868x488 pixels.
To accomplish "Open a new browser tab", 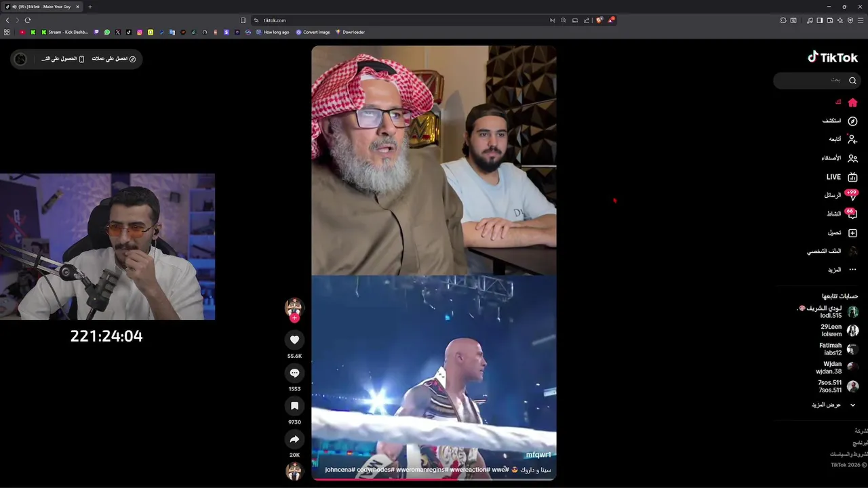I will click(x=90, y=7).
